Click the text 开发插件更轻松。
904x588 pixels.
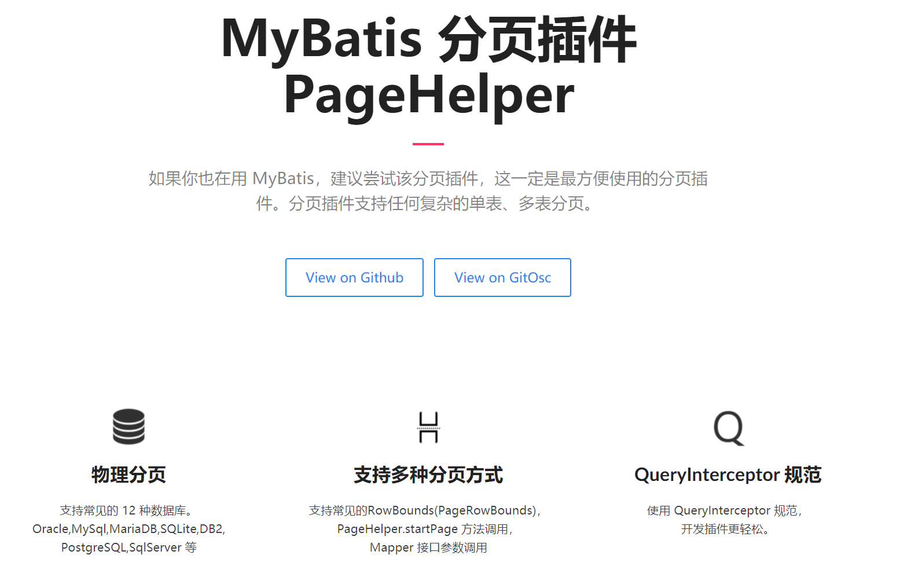[725, 529]
